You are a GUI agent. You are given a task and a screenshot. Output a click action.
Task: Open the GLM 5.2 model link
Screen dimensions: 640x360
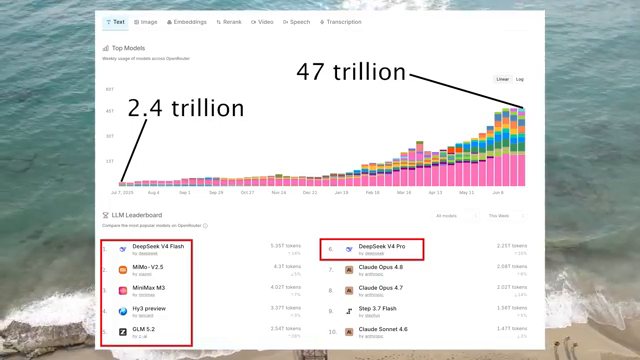(x=143, y=329)
